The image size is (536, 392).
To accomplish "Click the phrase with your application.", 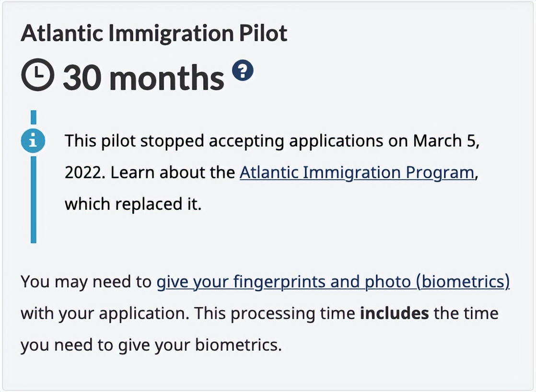I will pos(105,314).
